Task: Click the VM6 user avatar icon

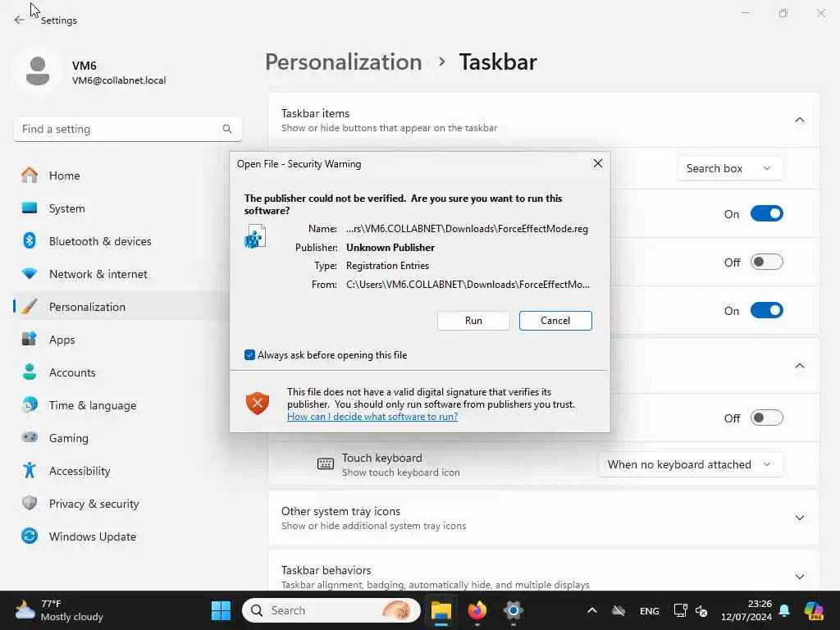Action: tap(38, 72)
